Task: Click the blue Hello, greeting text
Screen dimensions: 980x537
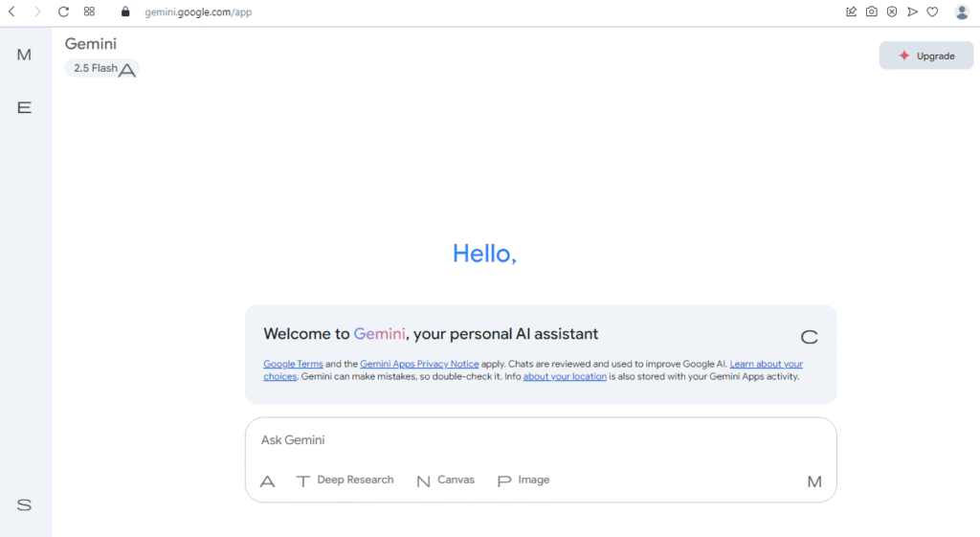Action: coord(484,254)
